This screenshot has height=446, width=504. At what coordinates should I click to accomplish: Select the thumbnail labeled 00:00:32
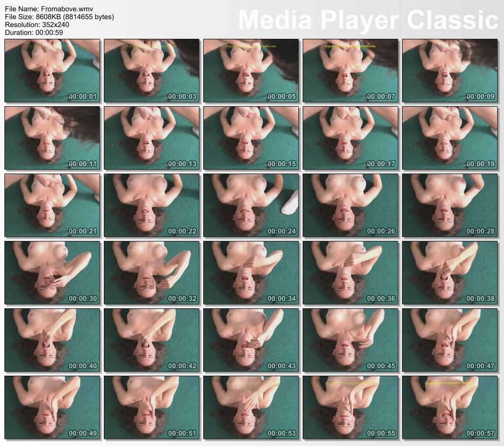coord(152,273)
